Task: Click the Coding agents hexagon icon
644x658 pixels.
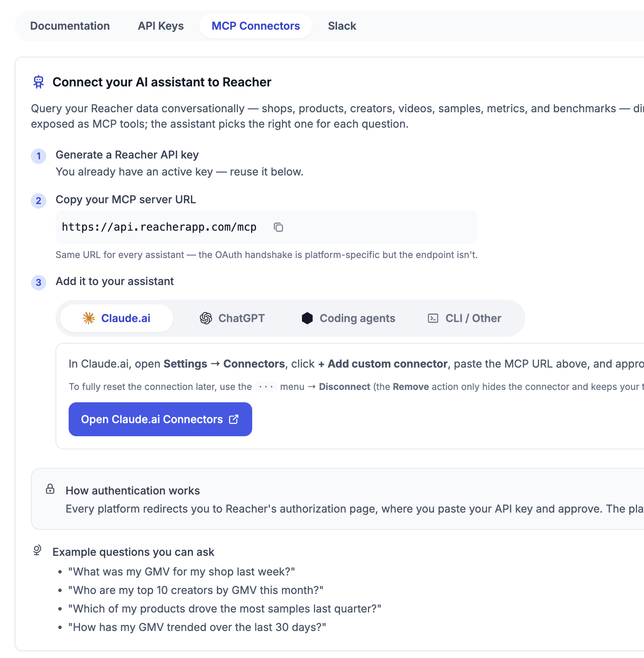Action: 307,318
